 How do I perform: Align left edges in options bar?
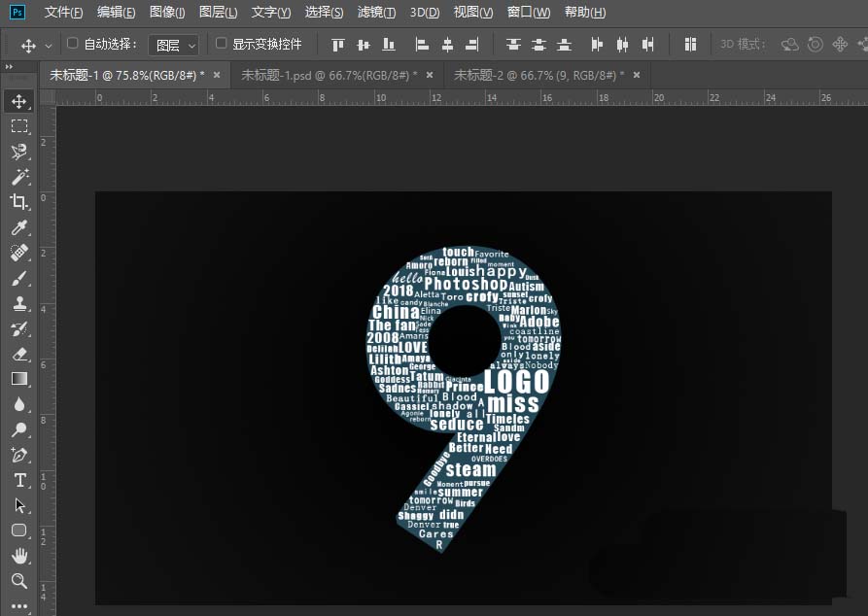[x=422, y=45]
